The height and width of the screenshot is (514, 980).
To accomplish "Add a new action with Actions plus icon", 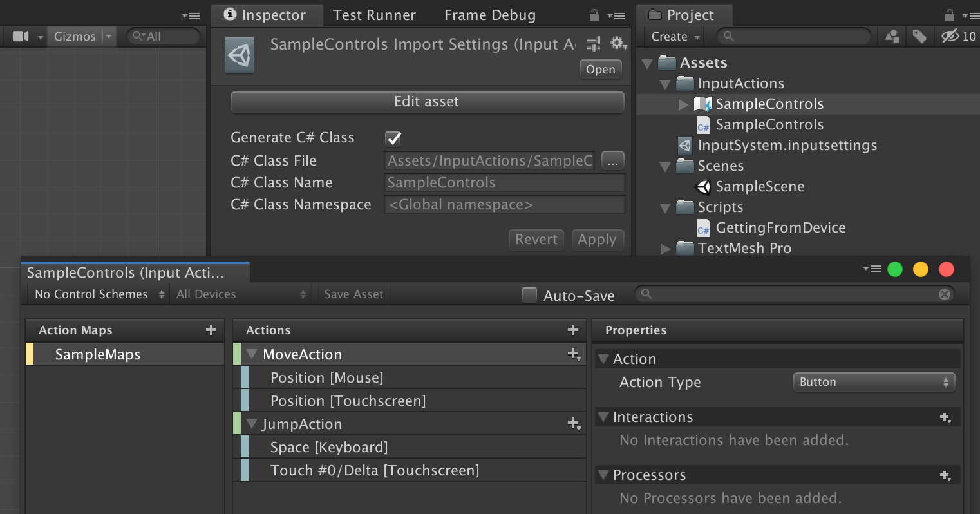I will 573,330.
